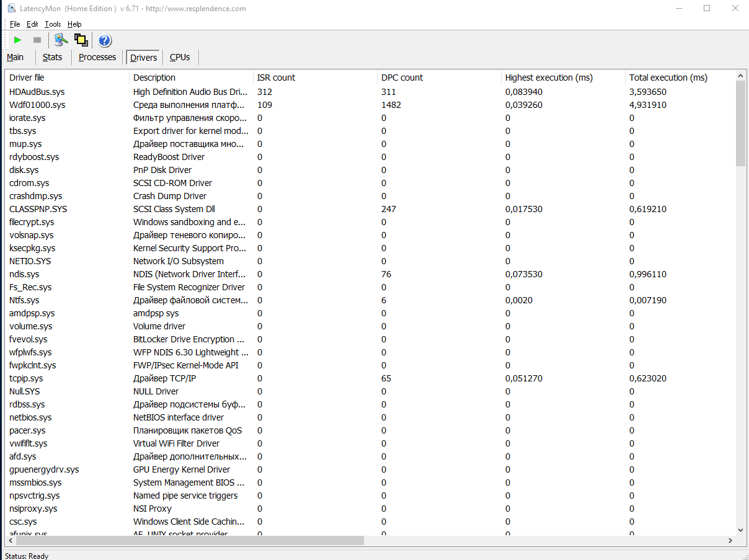Select the fvevol.sys driver row
The width and height of the screenshot is (749, 560).
coord(370,339)
